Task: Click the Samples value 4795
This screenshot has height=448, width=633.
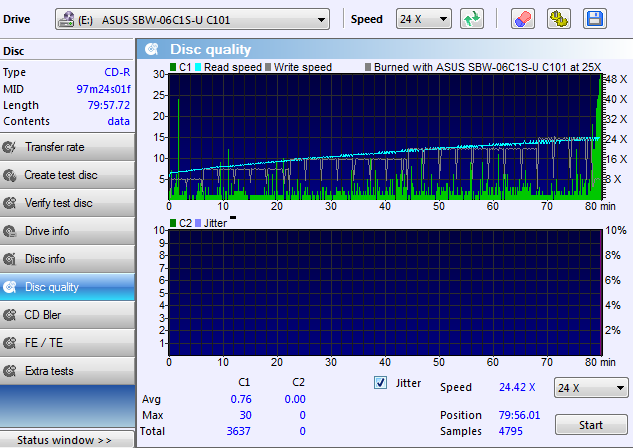Action: (x=510, y=431)
